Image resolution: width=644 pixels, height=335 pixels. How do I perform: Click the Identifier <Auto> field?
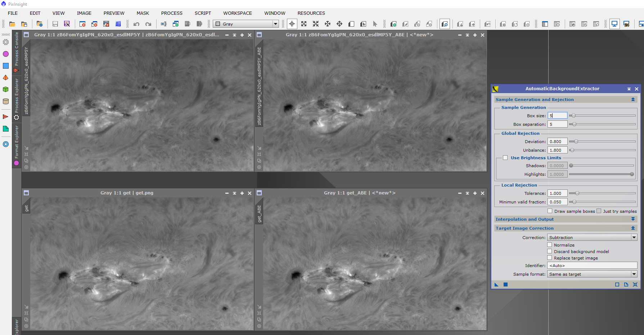tap(592, 266)
